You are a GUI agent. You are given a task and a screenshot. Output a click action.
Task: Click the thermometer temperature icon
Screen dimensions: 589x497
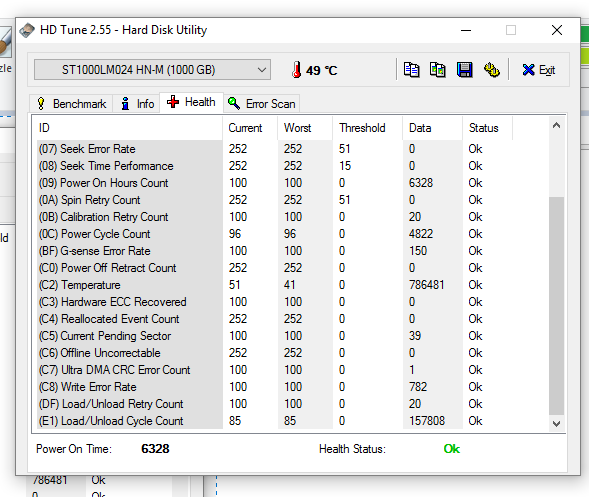(296, 70)
